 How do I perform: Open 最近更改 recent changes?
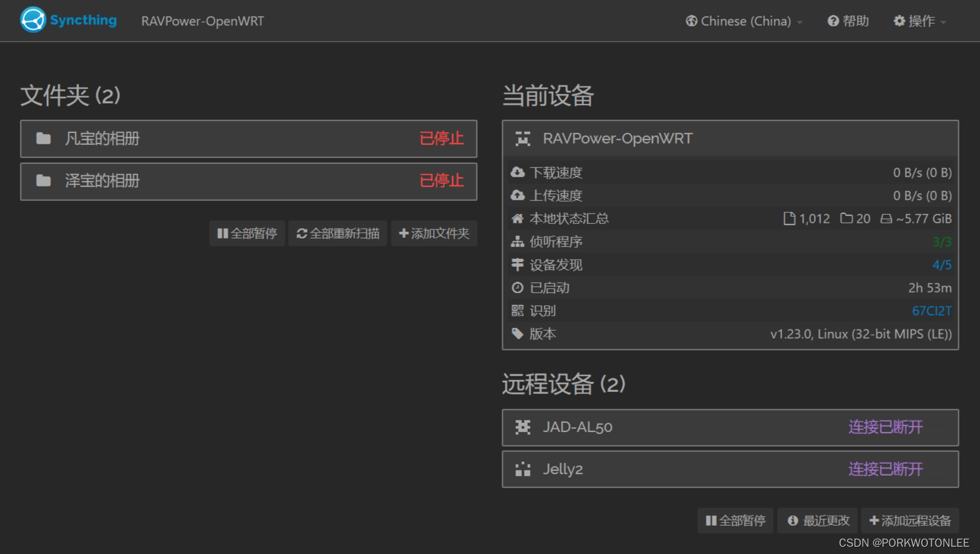[x=817, y=520]
